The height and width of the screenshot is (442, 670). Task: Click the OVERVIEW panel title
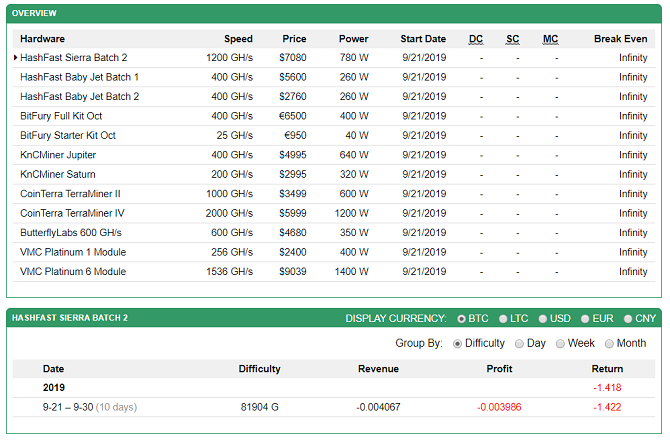tap(34, 13)
